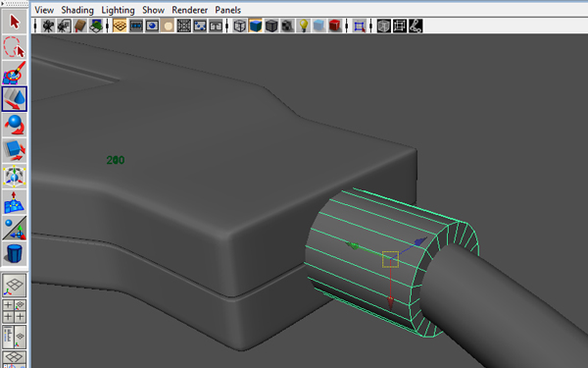588x368 pixels.
Task: Open the Renderer menu
Action: pos(189,10)
